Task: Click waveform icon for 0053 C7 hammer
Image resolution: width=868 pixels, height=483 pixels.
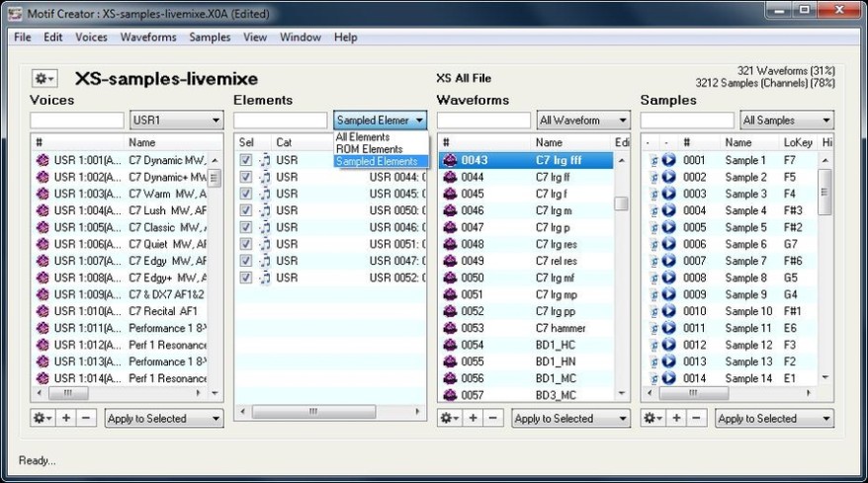Action: (450, 328)
